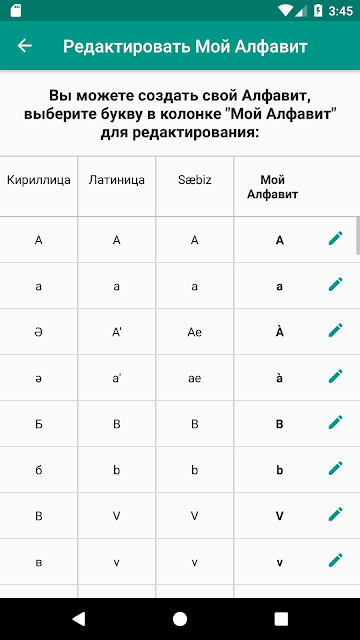Click pencil icon beside uppercase B
Screen dimensions: 360x640
(336, 422)
